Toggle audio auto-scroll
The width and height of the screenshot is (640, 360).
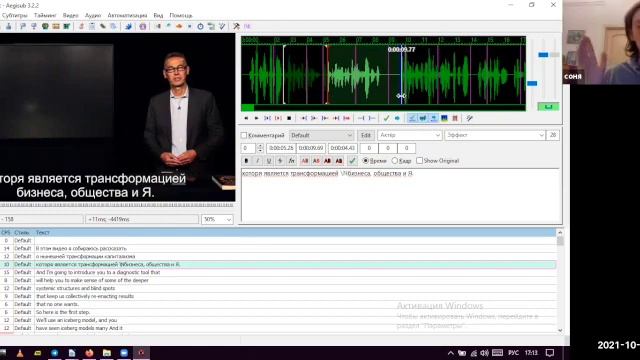(433, 118)
